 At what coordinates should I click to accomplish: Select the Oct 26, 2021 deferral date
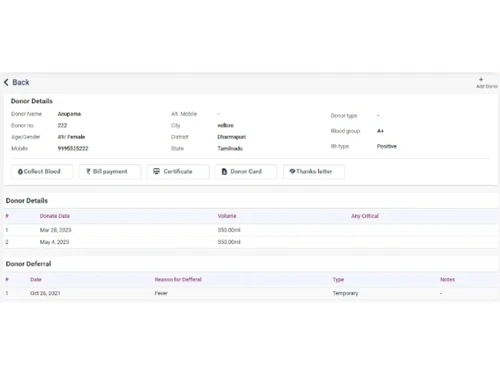45,293
